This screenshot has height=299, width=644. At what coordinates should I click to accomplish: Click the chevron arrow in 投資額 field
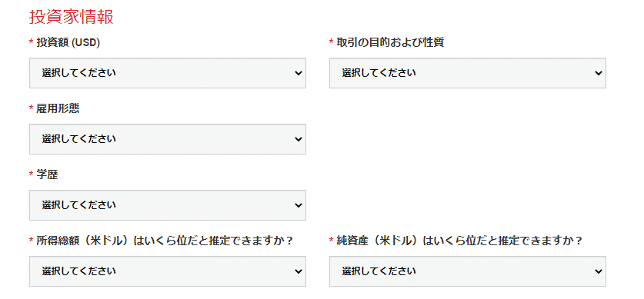[x=299, y=73]
